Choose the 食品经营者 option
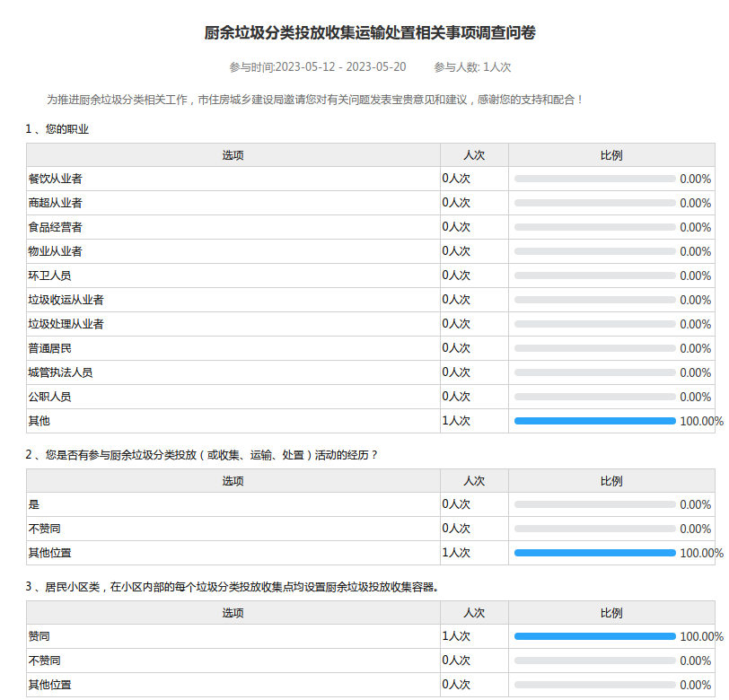The image size is (729, 700). pos(56,227)
